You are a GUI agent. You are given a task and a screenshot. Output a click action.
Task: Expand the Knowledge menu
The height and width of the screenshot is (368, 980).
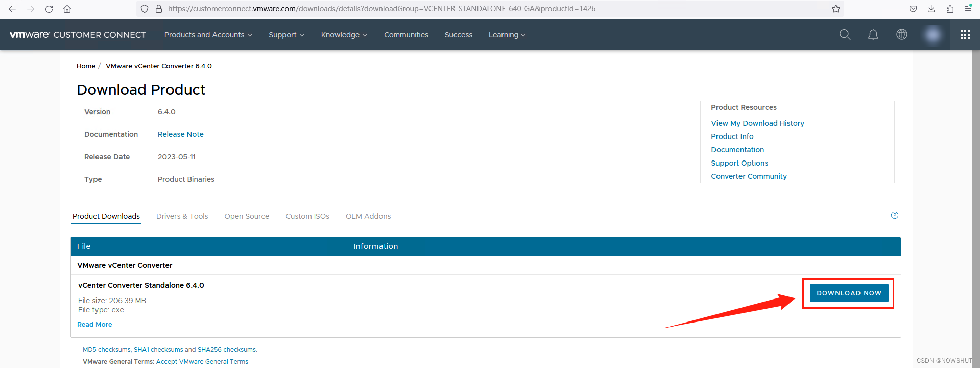click(x=344, y=35)
